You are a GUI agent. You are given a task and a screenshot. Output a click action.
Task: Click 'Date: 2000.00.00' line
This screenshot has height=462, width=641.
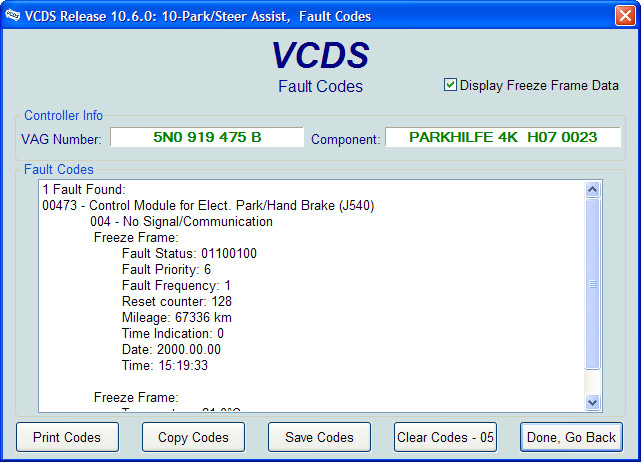(x=171, y=349)
